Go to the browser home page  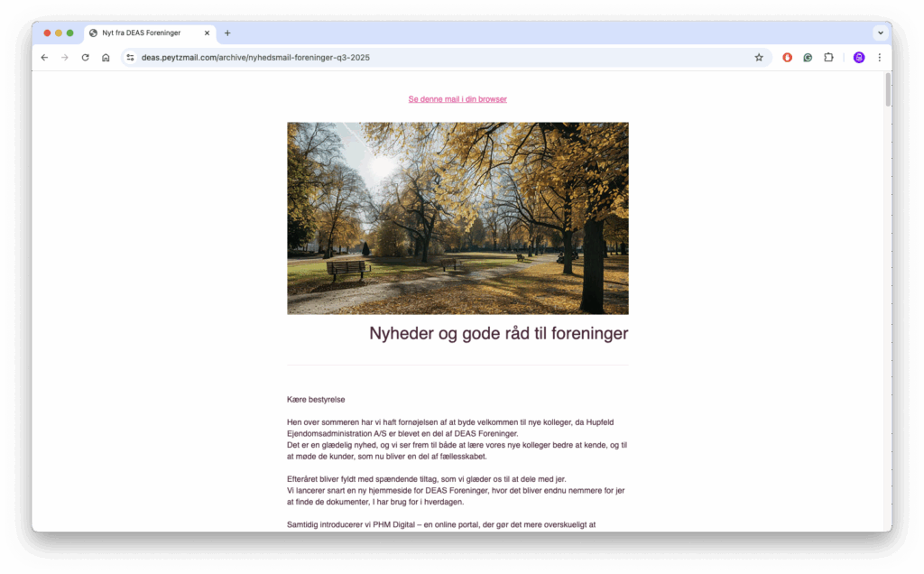coord(106,58)
